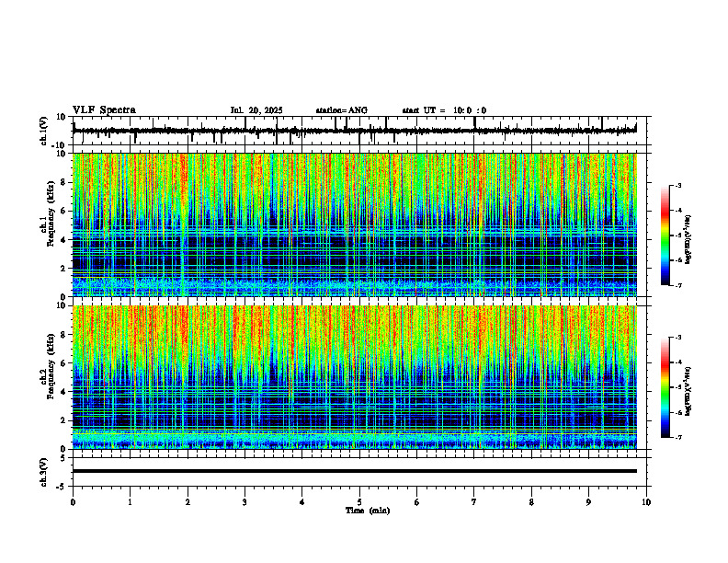
Task: Click the "10" tick on the time axis
Action: click(x=646, y=502)
